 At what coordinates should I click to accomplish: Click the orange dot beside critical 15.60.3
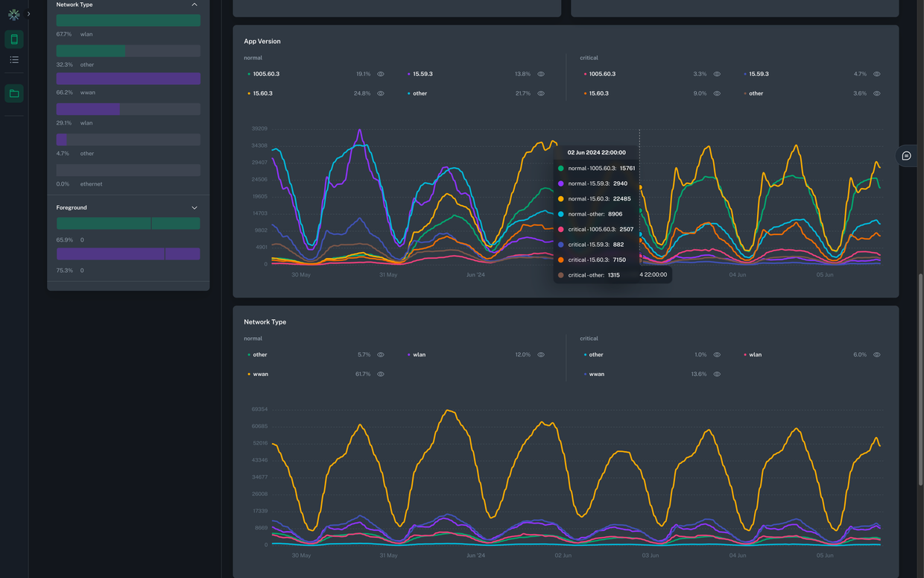[x=585, y=94]
